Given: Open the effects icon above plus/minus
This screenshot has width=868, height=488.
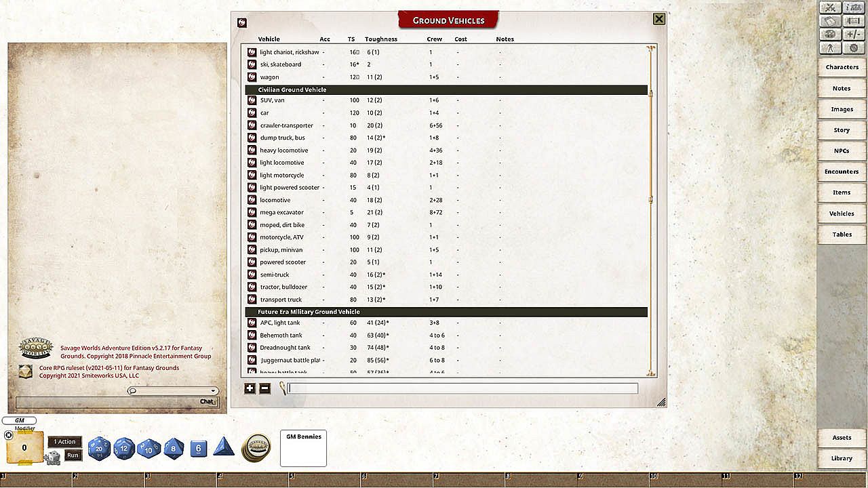Looking at the screenshot, I should (x=853, y=21).
